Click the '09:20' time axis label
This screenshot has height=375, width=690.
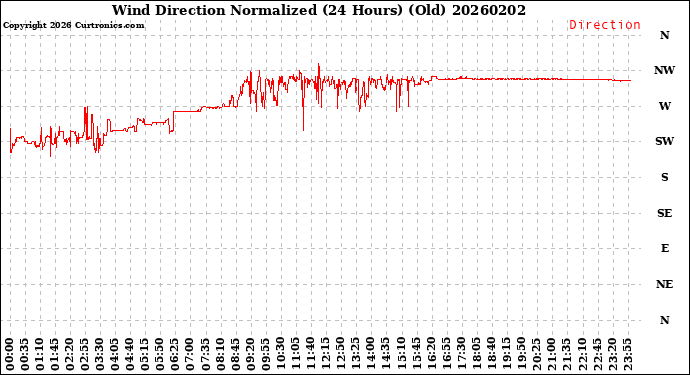250,355
